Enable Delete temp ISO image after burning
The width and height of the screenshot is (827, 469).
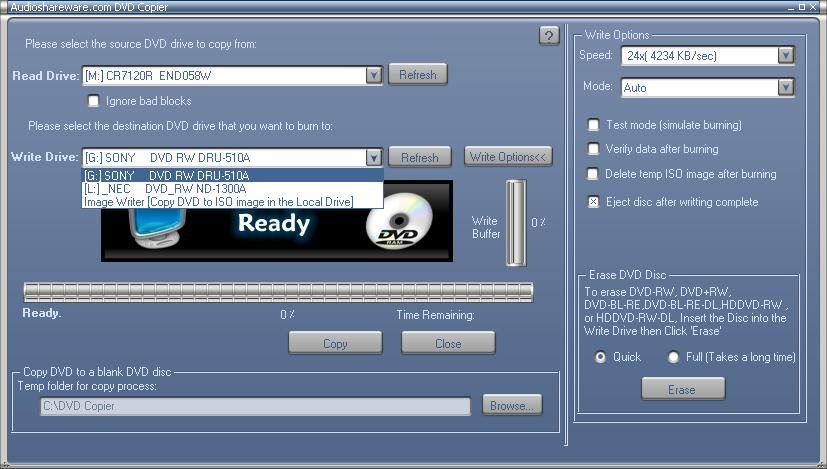point(593,174)
